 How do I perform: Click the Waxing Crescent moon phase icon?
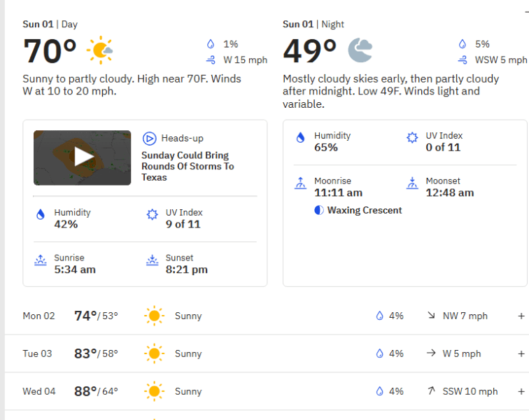(319, 210)
